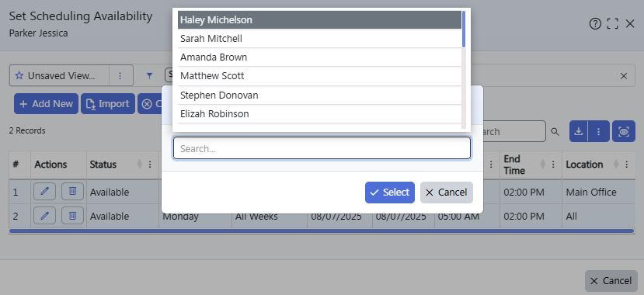644x295 pixels.
Task: Click the blue filter funnel icon
Action: [x=149, y=75]
